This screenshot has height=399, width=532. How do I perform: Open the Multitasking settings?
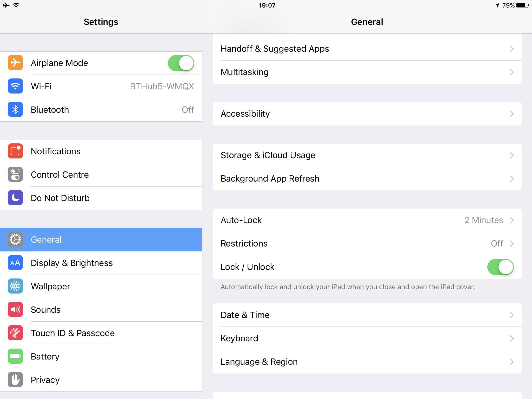coord(367,72)
